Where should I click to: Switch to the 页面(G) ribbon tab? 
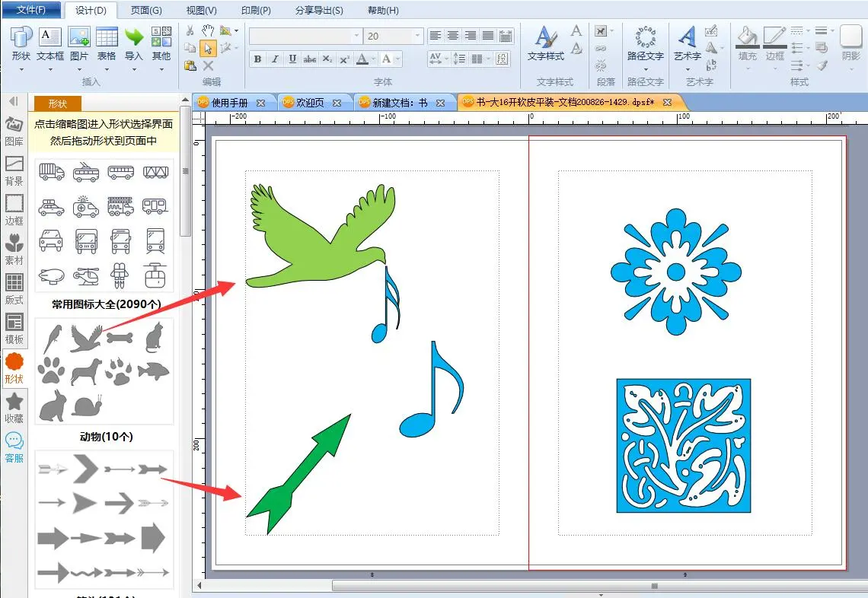click(146, 10)
